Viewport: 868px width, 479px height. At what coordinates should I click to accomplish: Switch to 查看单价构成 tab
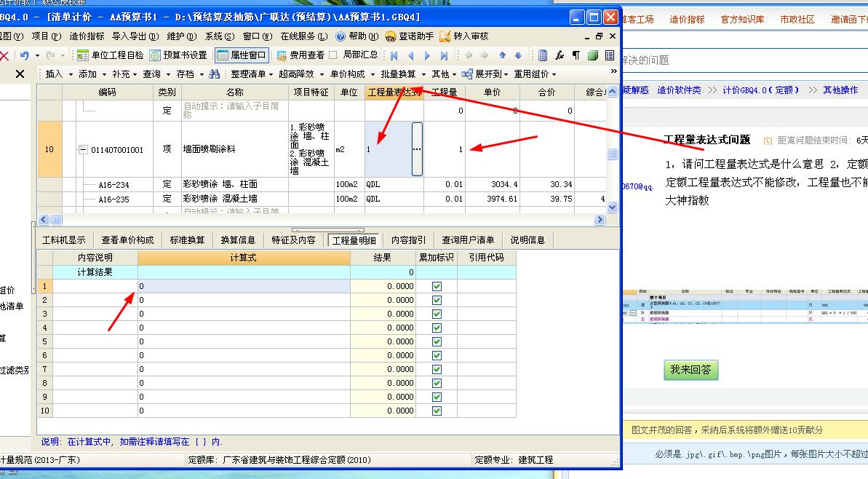127,239
